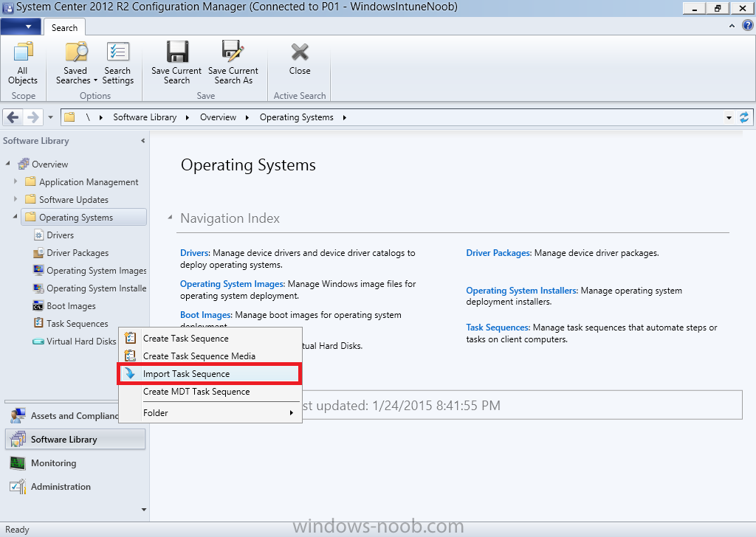The height and width of the screenshot is (537, 756).
Task: Click Operating Systems in the breadcrumb
Action: 297,117
